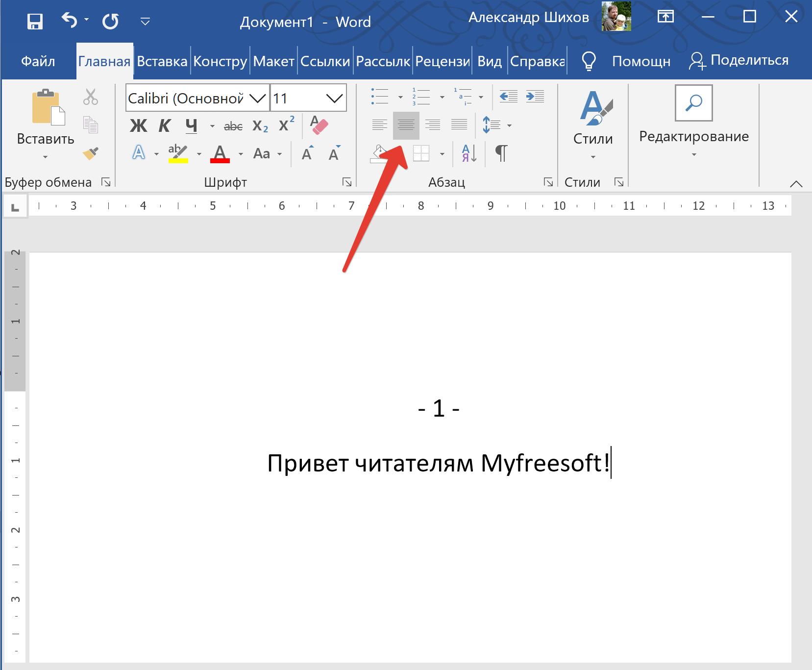Undo the last action
This screenshot has width=812, height=670.
tap(69, 21)
